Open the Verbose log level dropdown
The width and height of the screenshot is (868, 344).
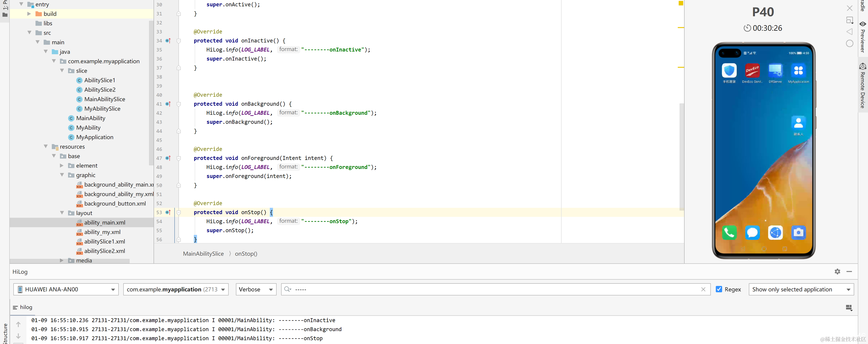[x=256, y=289]
